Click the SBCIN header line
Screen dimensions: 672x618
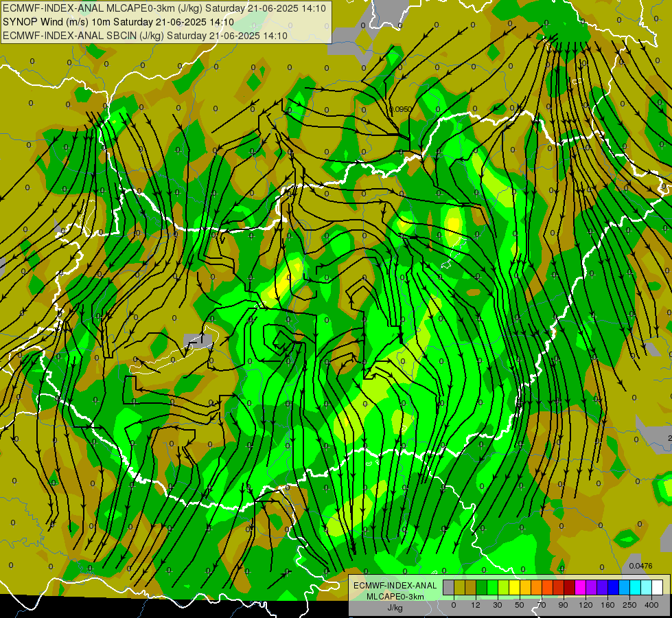coord(145,36)
